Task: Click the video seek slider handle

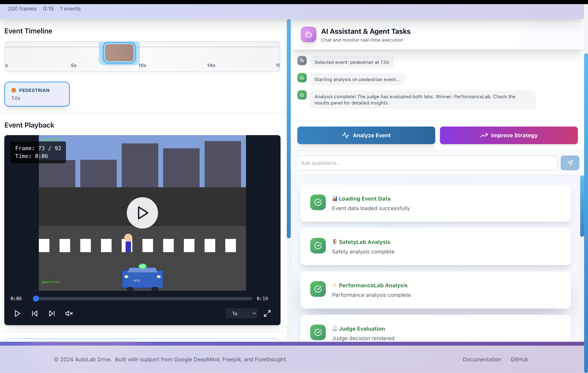Action: (x=36, y=298)
